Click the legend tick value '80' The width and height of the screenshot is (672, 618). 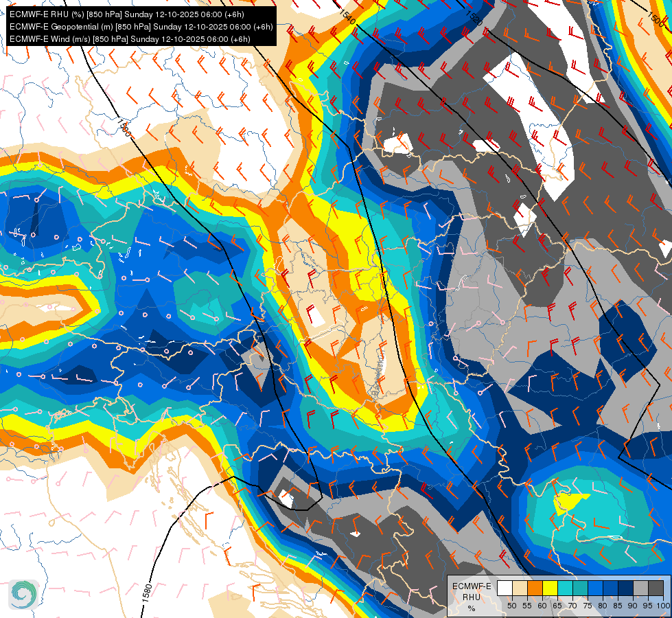click(x=603, y=606)
